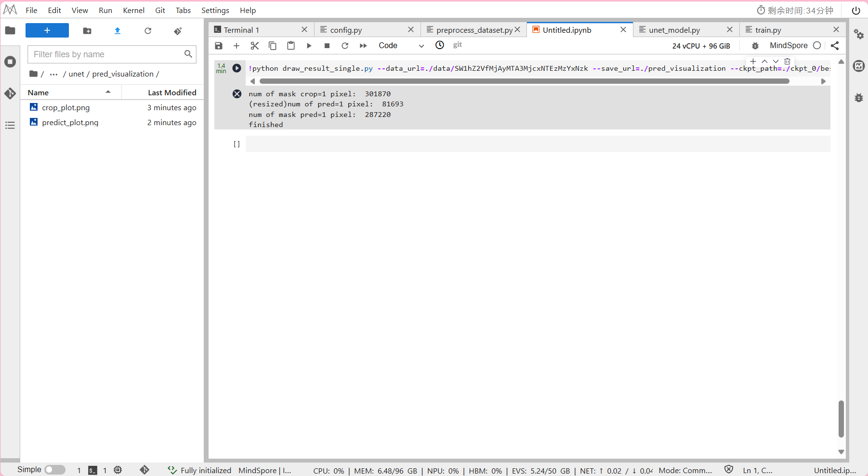Move the cell up
Screen dimensions: 868x476
[x=765, y=62]
